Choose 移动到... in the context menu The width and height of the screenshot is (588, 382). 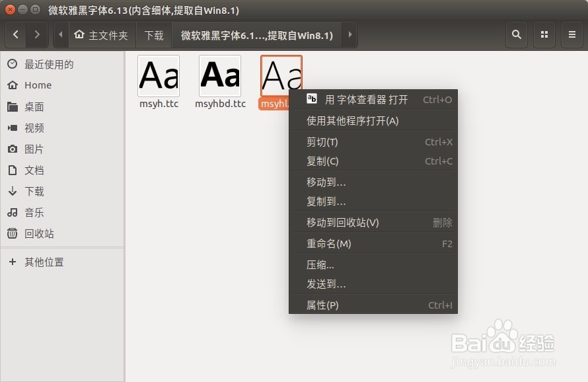click(x=373, y=182)
